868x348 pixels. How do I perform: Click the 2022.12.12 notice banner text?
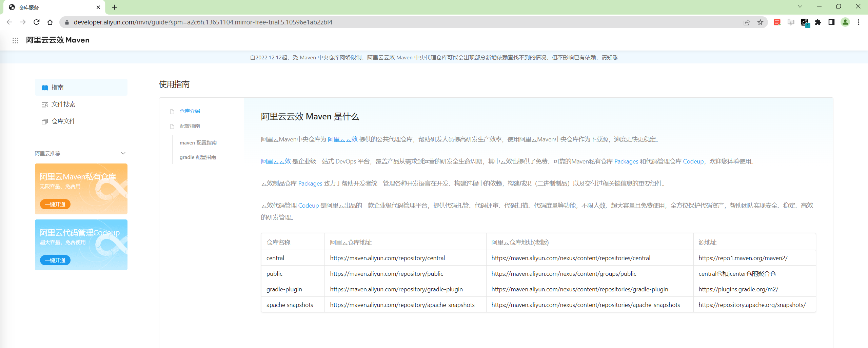click(434, 58)
